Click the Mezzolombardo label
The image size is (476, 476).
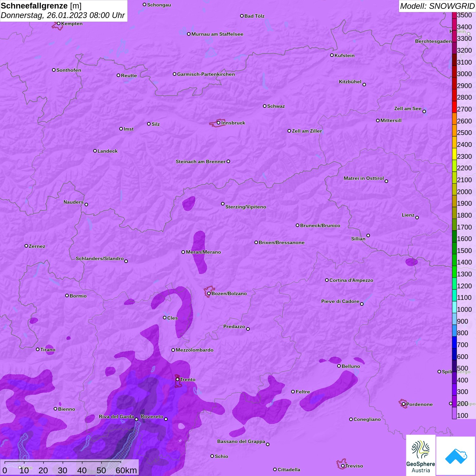(x=194, y=350)
